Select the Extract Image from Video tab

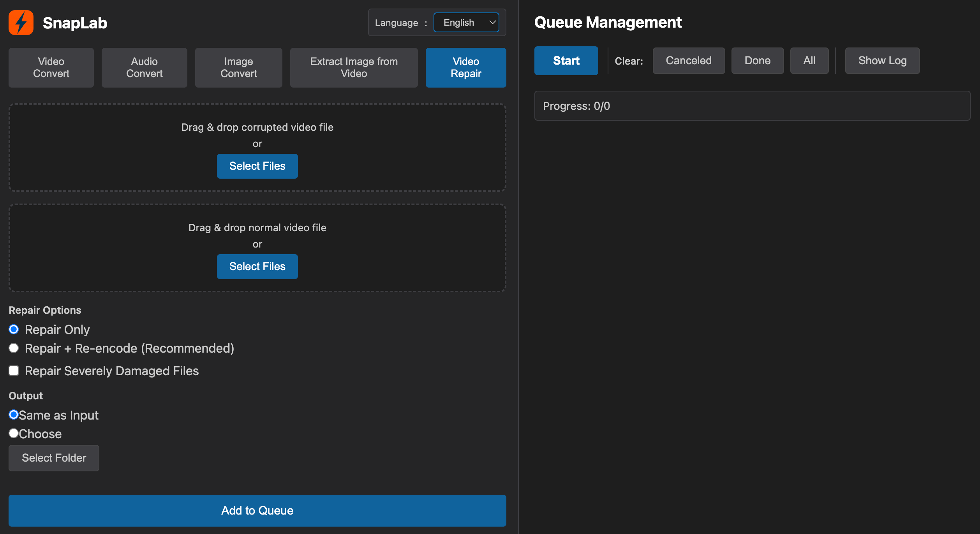click(354, 67)
